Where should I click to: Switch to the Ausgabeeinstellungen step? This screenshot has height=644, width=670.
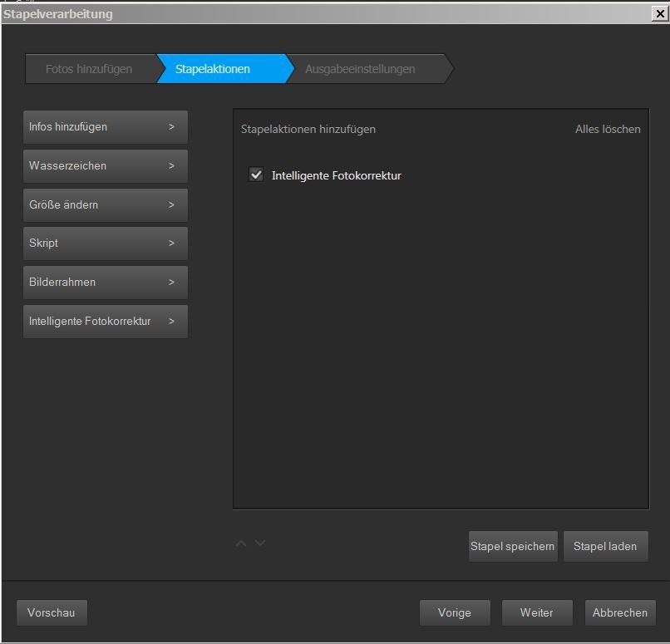coord(360,69)
